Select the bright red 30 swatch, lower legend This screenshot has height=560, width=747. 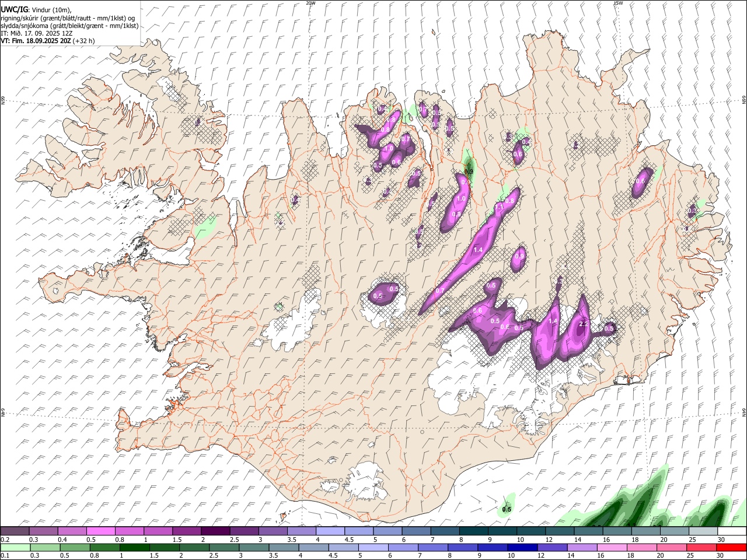point(732,547)
